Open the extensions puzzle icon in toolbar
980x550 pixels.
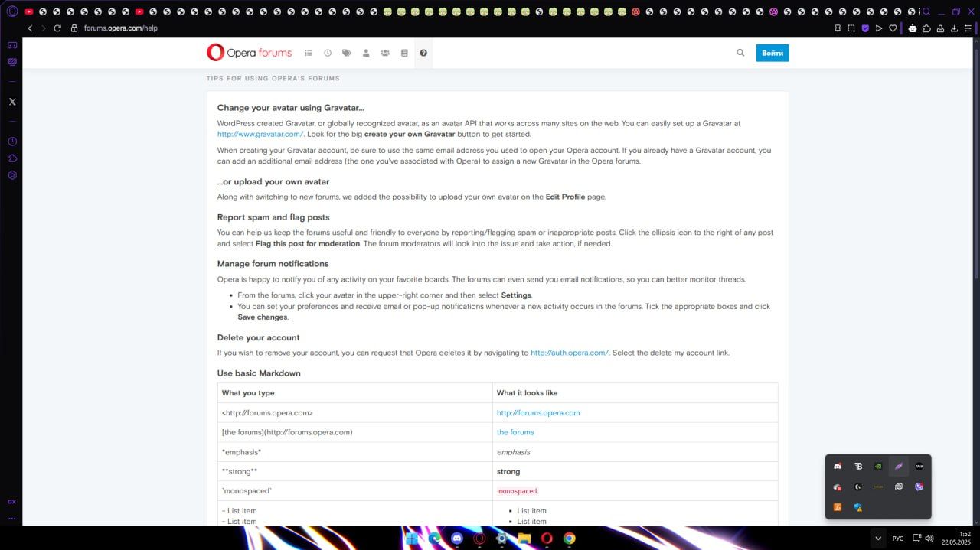click(926, 28)
